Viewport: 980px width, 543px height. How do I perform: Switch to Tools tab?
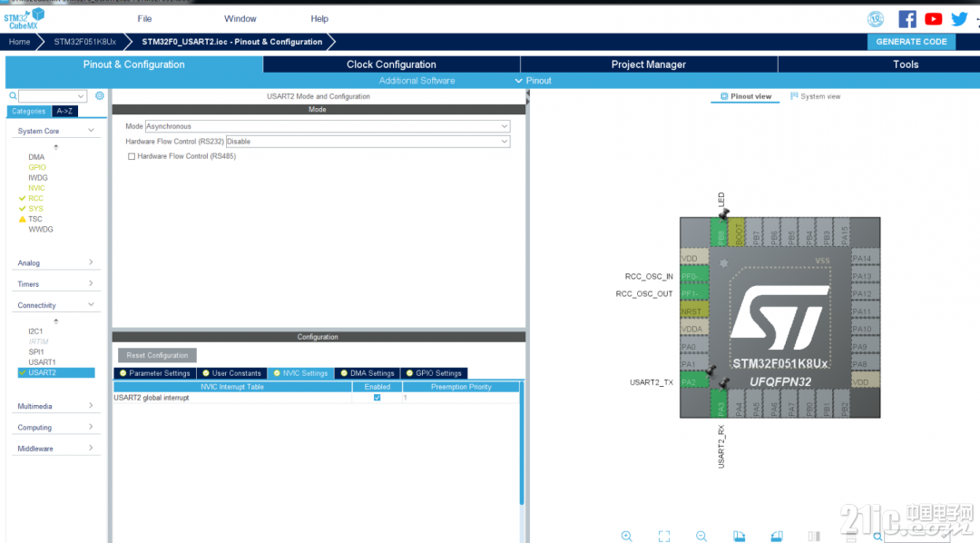click(x=906, y=64)
